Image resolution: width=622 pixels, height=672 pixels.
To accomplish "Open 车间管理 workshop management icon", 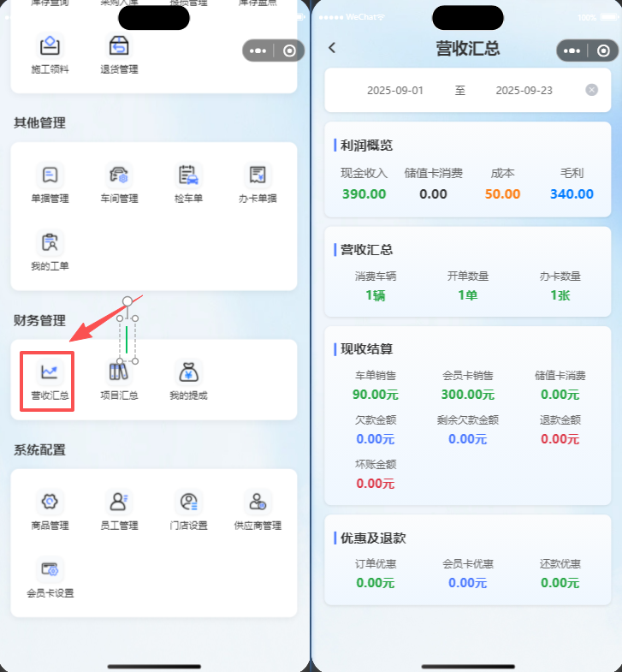I will coord(119,175).
